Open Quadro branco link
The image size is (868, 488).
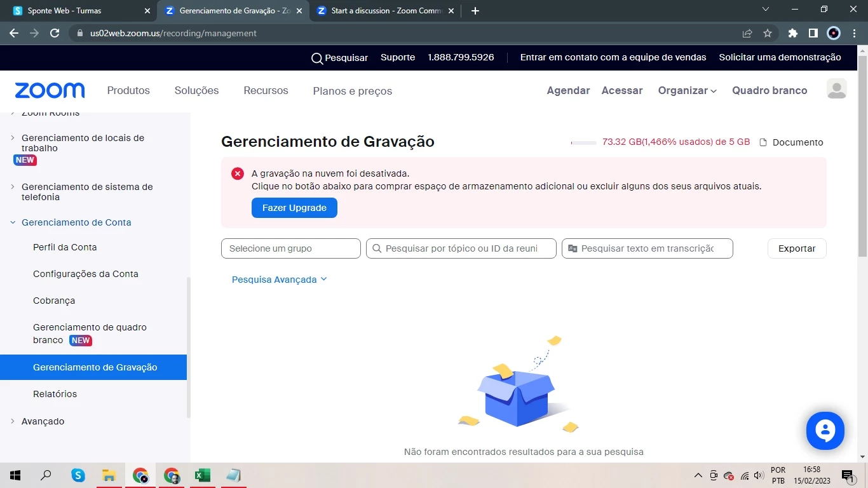coord(770,90)
